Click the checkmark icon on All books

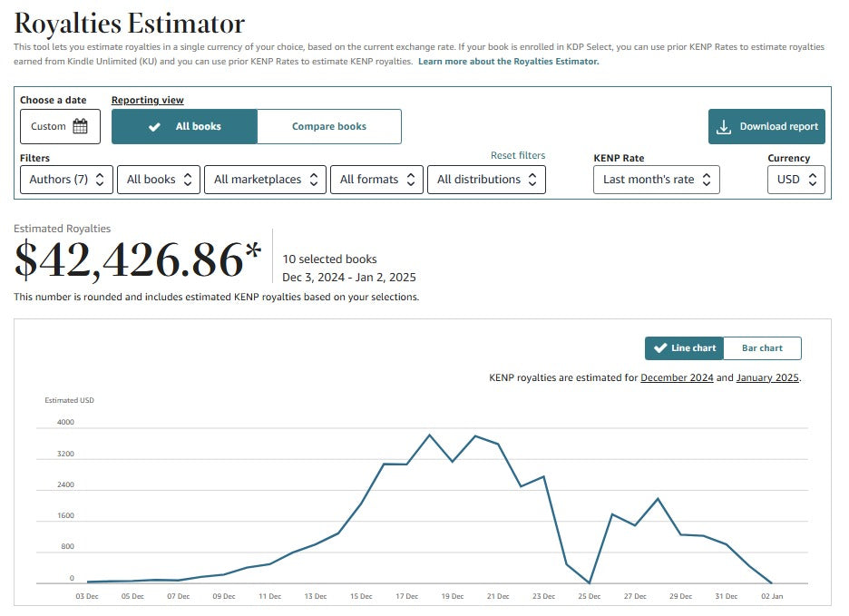pos(155,127)
